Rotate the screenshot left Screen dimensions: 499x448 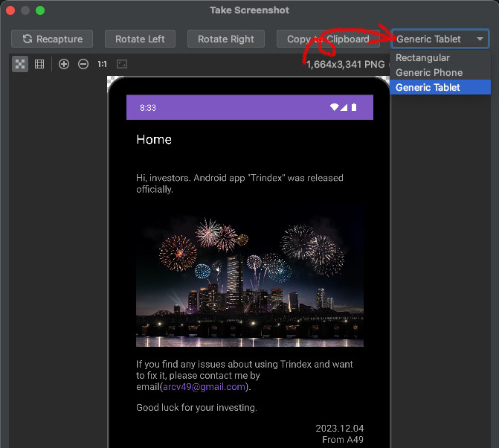point(140,39)
